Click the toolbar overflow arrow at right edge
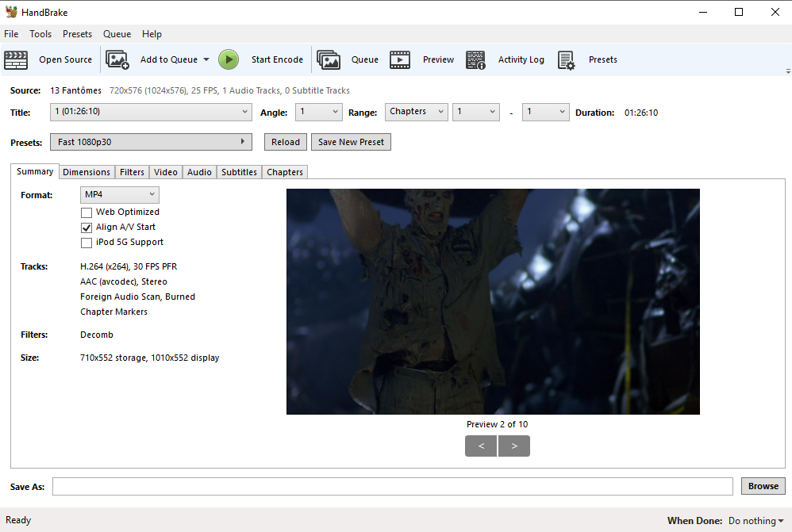This screenshot has height=532, width=792. [788, 71]
